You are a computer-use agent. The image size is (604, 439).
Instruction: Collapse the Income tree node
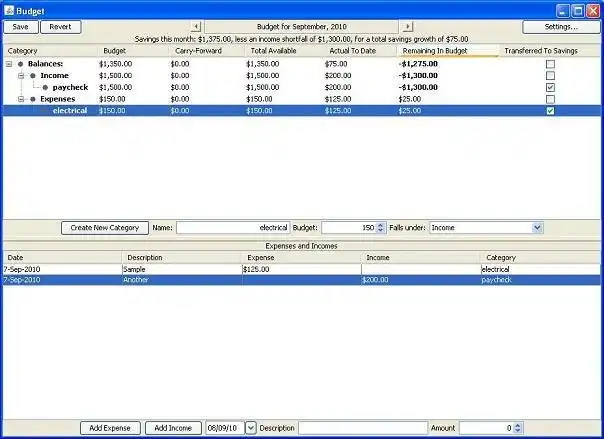click(x=21, y=76)
